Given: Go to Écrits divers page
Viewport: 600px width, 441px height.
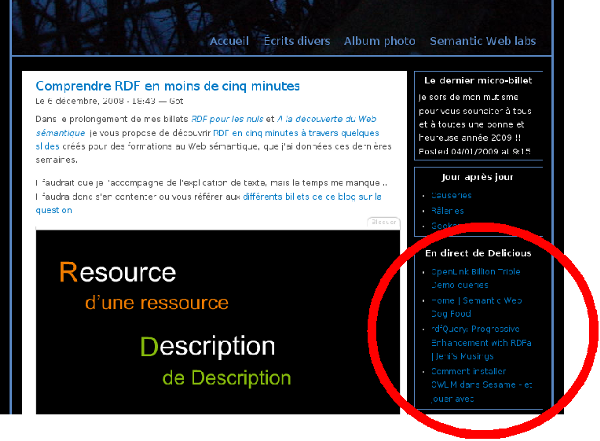Looking at the screenshot, I should click(x=295, y=41).
